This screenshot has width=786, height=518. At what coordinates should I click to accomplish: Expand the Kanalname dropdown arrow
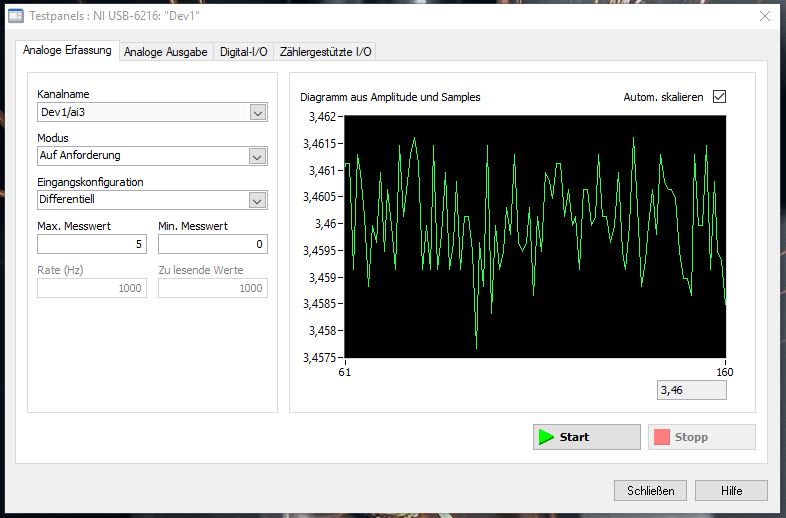tap(258, 112)
